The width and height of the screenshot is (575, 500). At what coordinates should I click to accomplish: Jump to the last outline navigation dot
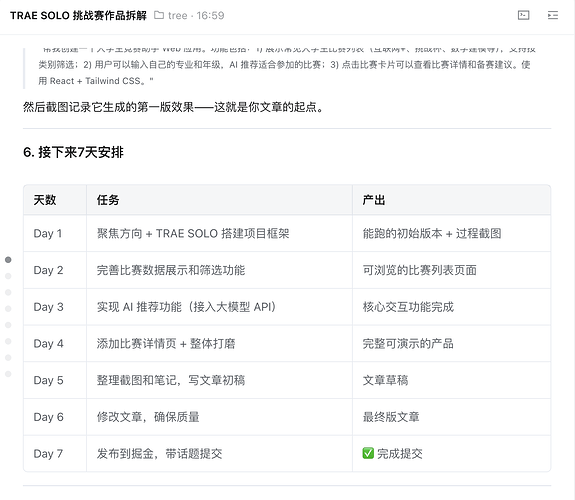(x=8, y=374)
